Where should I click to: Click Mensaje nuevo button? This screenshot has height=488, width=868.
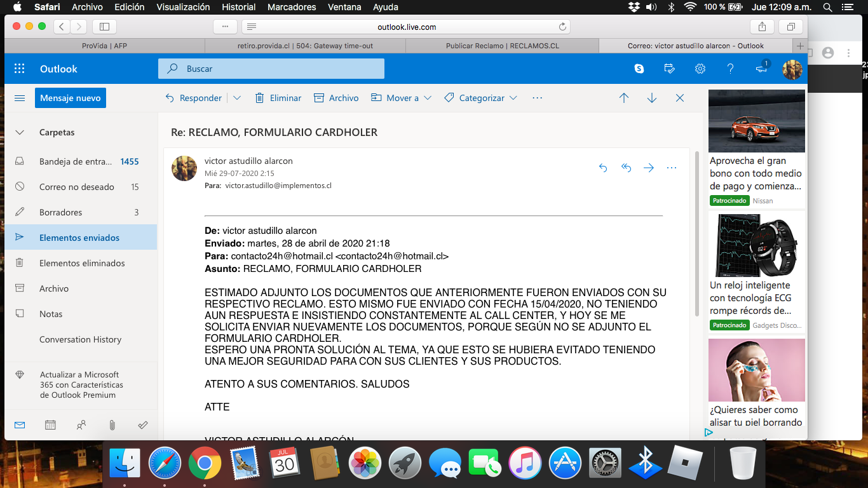pos(71,98)
